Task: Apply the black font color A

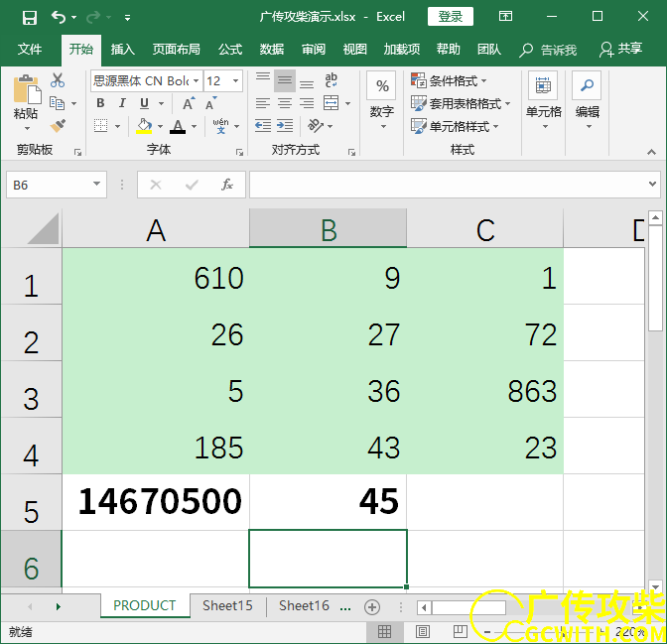Action: click(178, 126)
